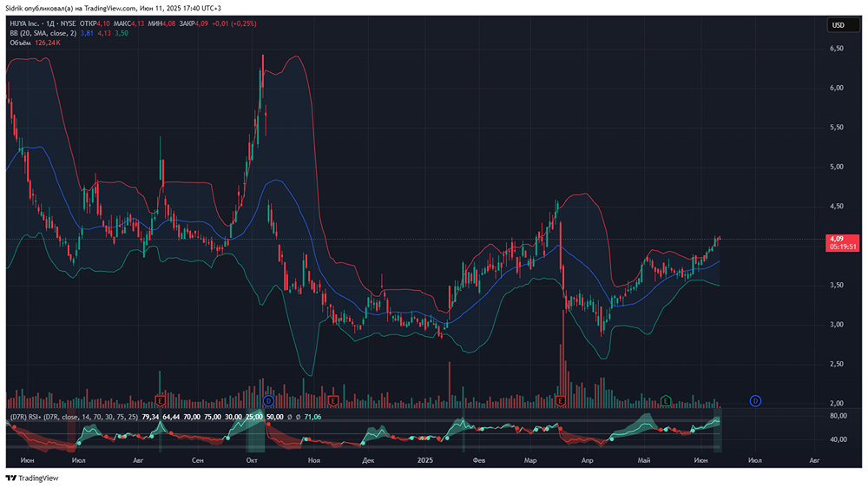The height and width of the screenshot is (488, 868).
Task: Open the red E earnings marker near Ноя
Action: click(x=333, y=400)
